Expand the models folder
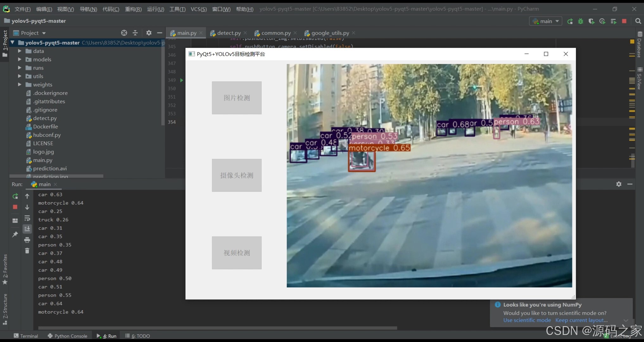The width and height of the screenshot is (644, 342). coord(19,60)
